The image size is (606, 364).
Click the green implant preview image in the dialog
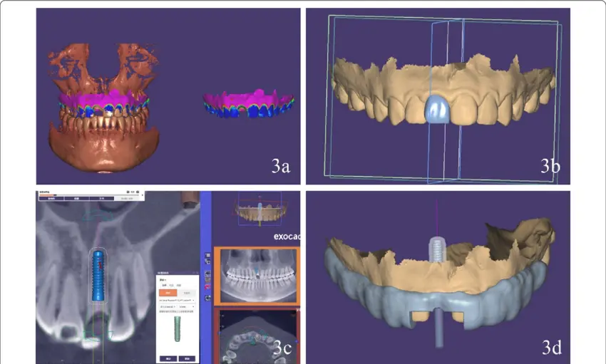pos(178,329)
